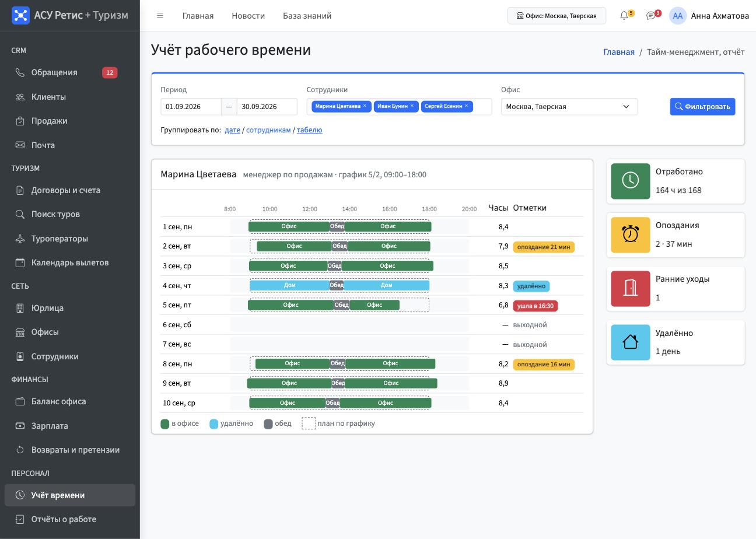
Task: Click the Возвраты и претензии refresh icon
Action: tap(20, 450)
